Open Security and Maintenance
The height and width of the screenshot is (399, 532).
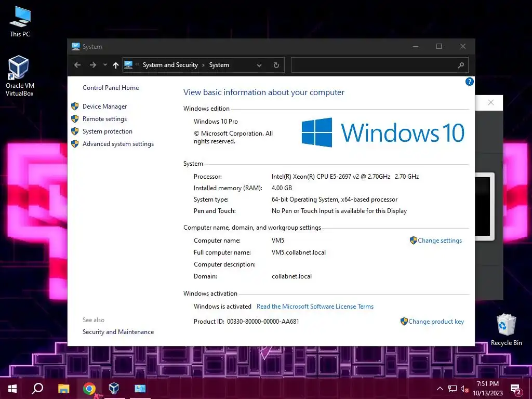pos(118,332)
